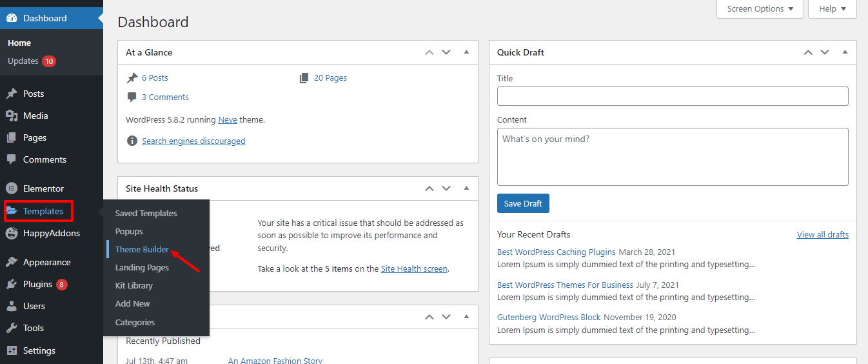Click the Elementor logo icon
This screenshot has width=868, height=364.
12,189
